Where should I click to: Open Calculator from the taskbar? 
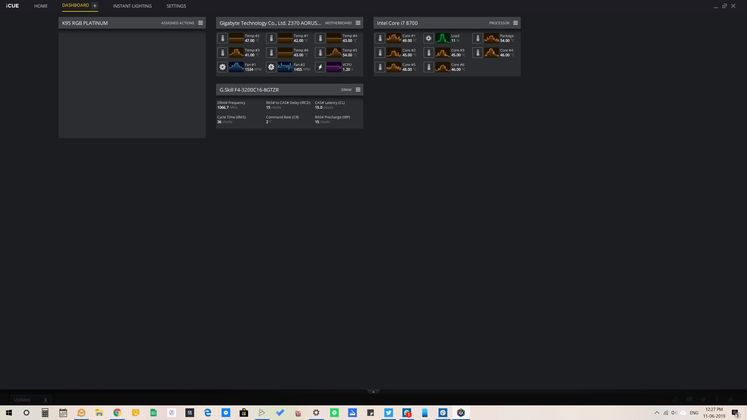point(45,413)
